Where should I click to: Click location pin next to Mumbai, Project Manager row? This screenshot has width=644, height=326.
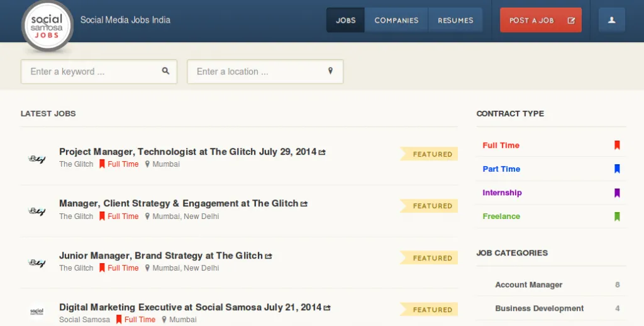point(147,164)
